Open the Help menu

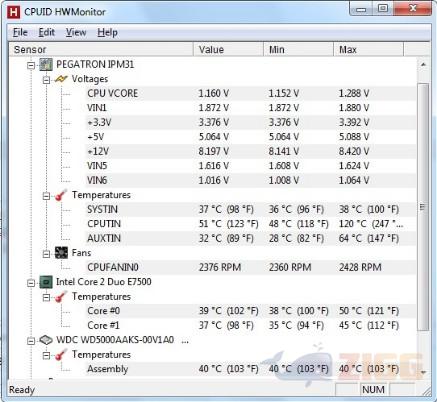[107, 32]
